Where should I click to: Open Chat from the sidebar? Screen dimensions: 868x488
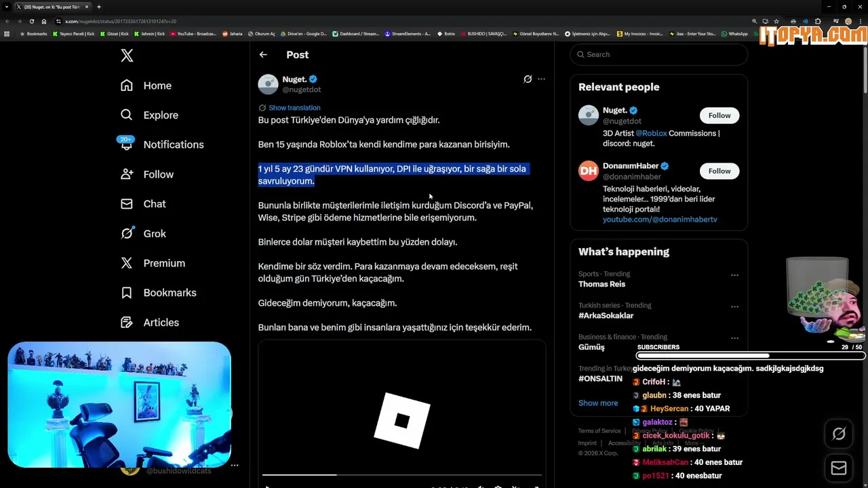click(x=142, y=204)
